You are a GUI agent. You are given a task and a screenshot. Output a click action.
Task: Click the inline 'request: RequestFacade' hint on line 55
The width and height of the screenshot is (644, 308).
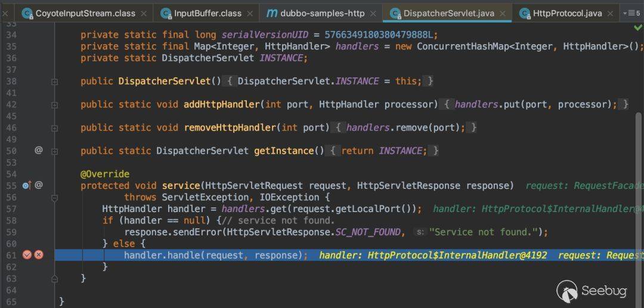[584, 186]
